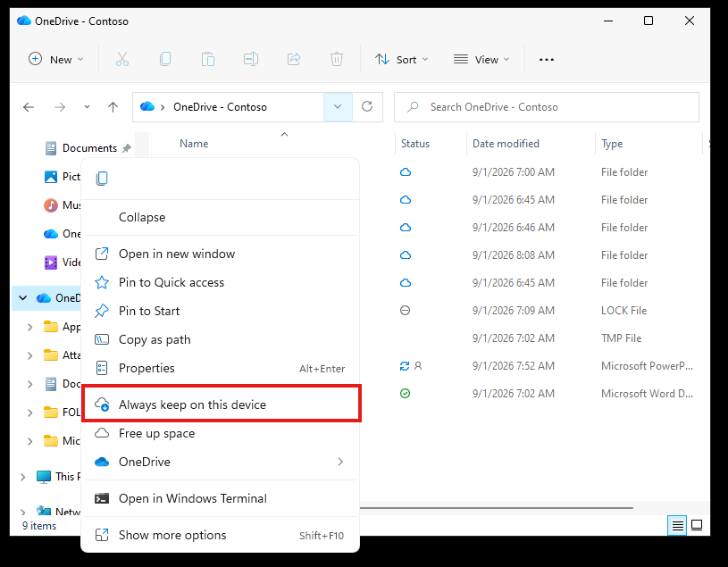Choose Show more options
This screenshot has width=728, height=567.
pyautogui.click(x=221, y=535)
